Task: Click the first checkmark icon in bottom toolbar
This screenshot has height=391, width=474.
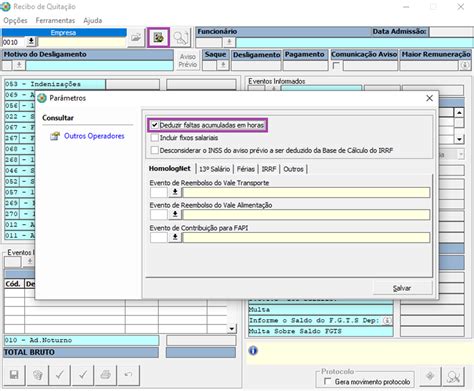Action: [x=59, y=375]
